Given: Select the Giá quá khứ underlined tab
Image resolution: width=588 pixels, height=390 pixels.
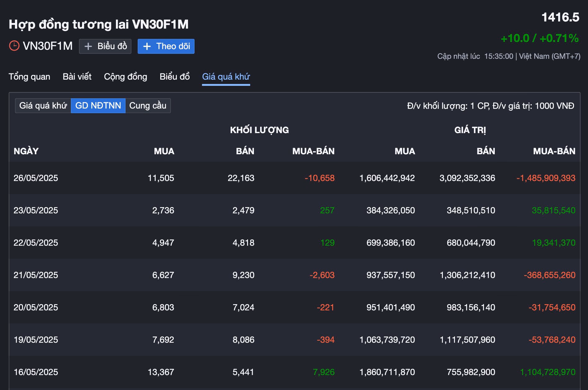Looking at the screenshot, I should 226,77.
